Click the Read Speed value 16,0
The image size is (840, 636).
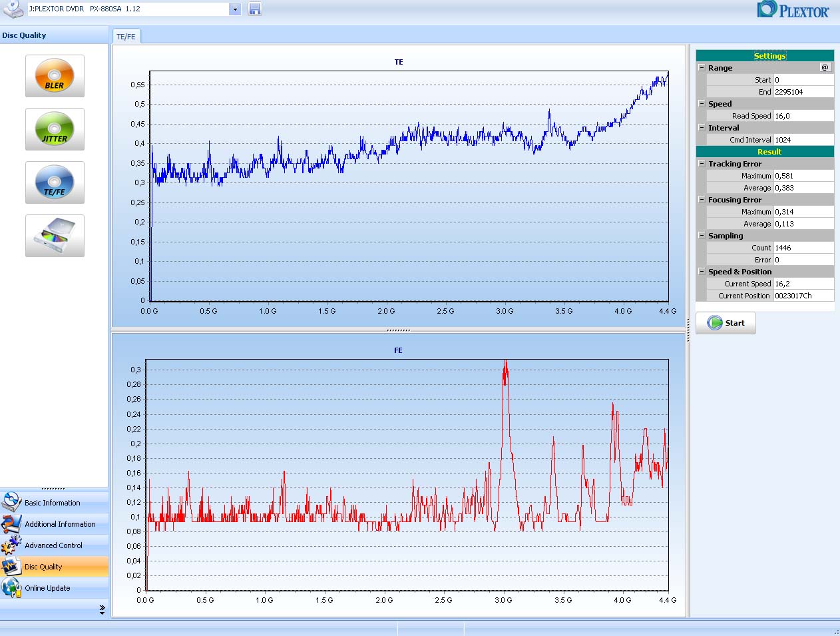tap(803, 116)
